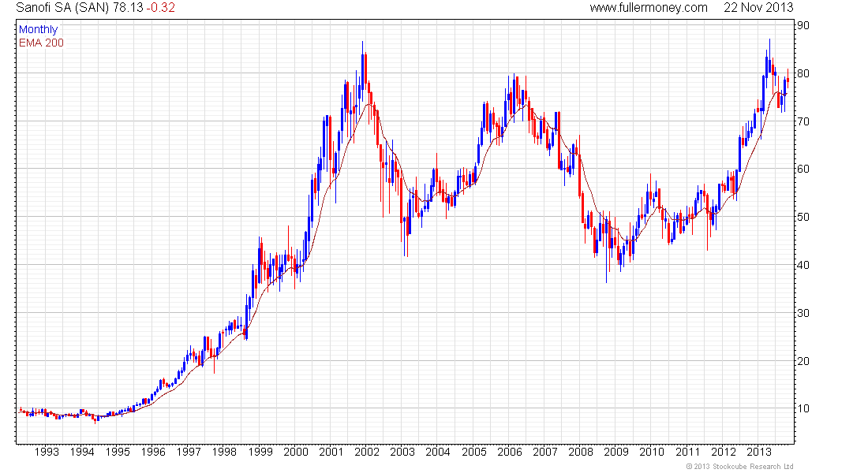Viewport: 868px width, 473px height.
Task: Click the 50 price label on y-axis
Action: tap(803, 217)
